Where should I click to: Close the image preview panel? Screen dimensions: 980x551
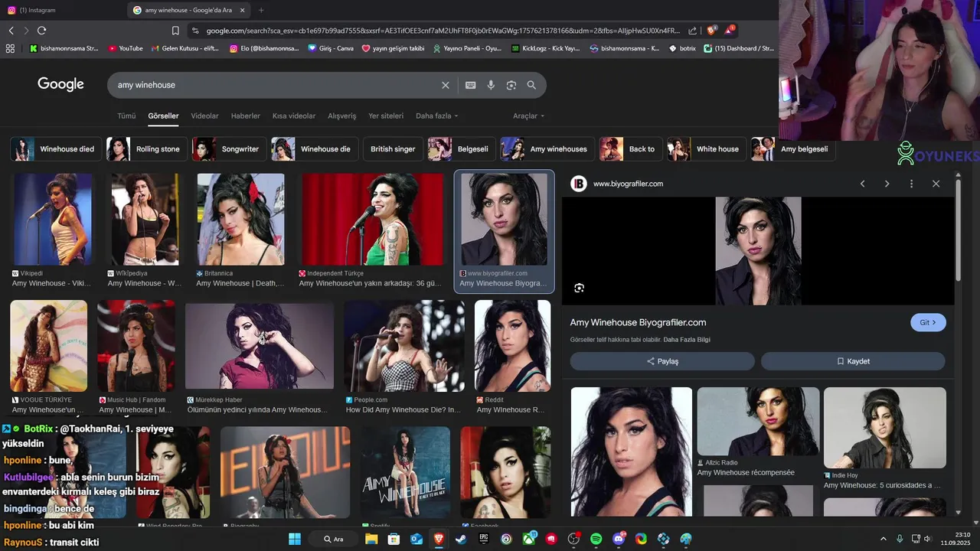[936, 184]
